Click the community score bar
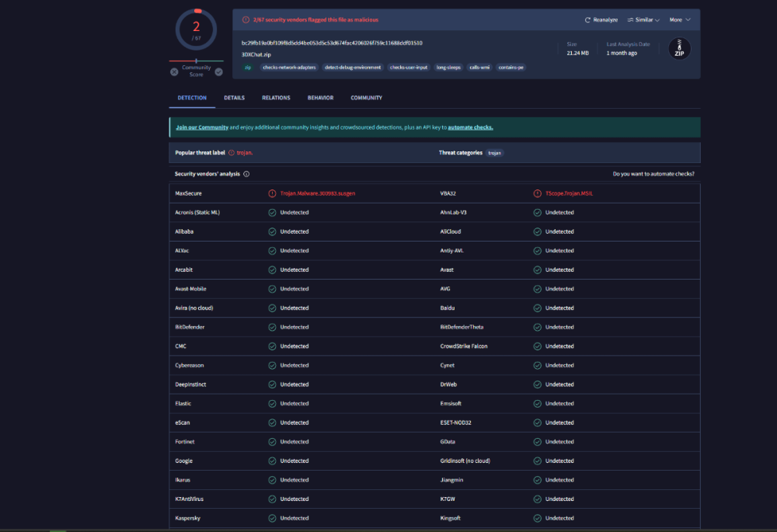The height and width of the screenshot is (532, 777). pos(197,61)
